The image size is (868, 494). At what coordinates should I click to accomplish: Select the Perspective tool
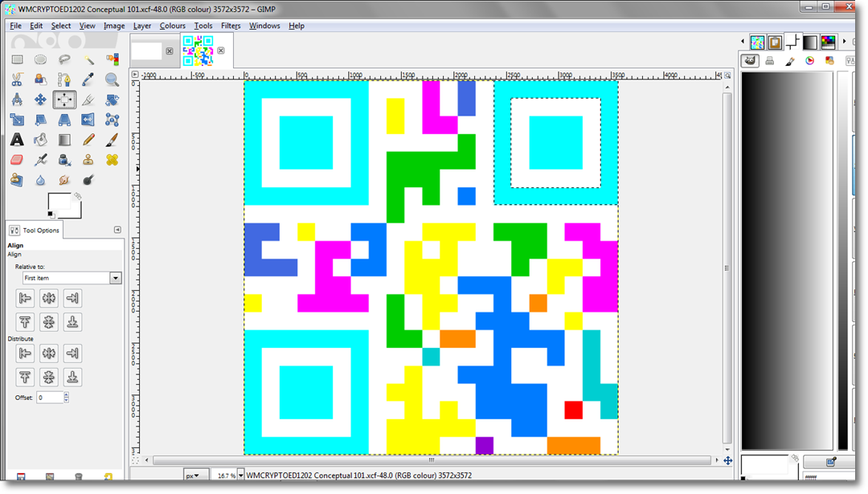tap(64, 120)
